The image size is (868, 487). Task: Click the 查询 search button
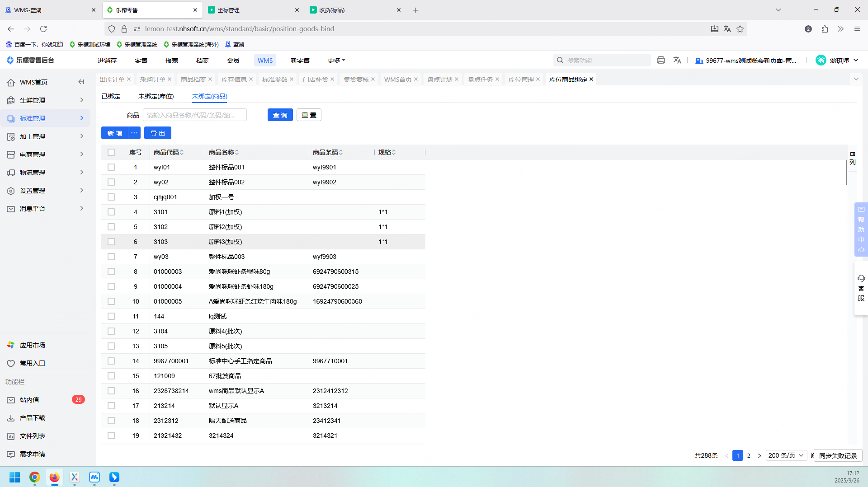(280, 115)
